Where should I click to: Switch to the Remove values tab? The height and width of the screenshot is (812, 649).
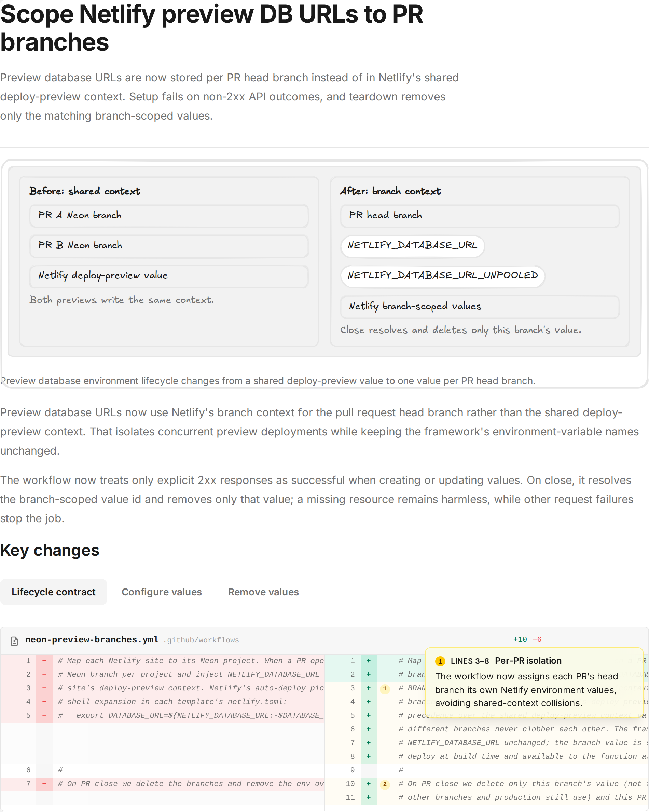263,592
